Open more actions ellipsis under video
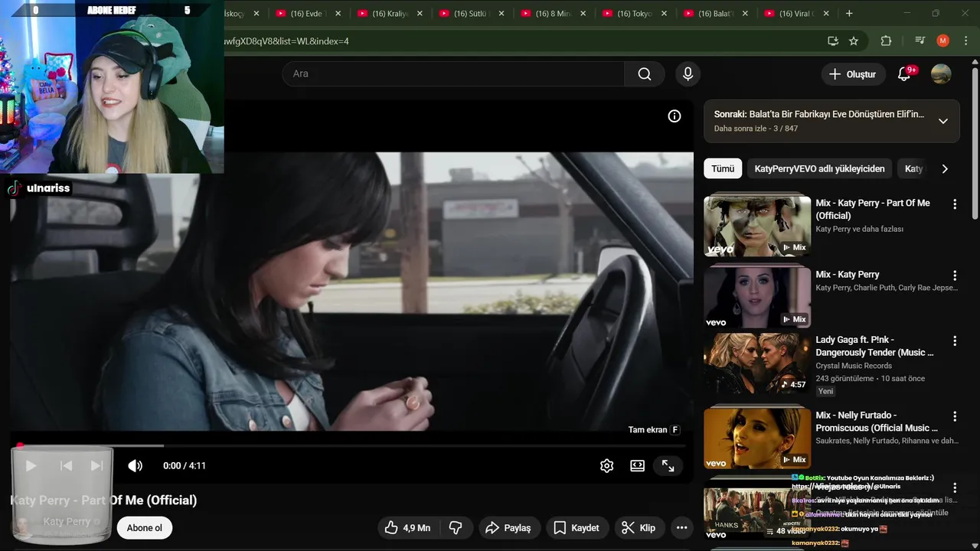 click(x=681, y=528)
